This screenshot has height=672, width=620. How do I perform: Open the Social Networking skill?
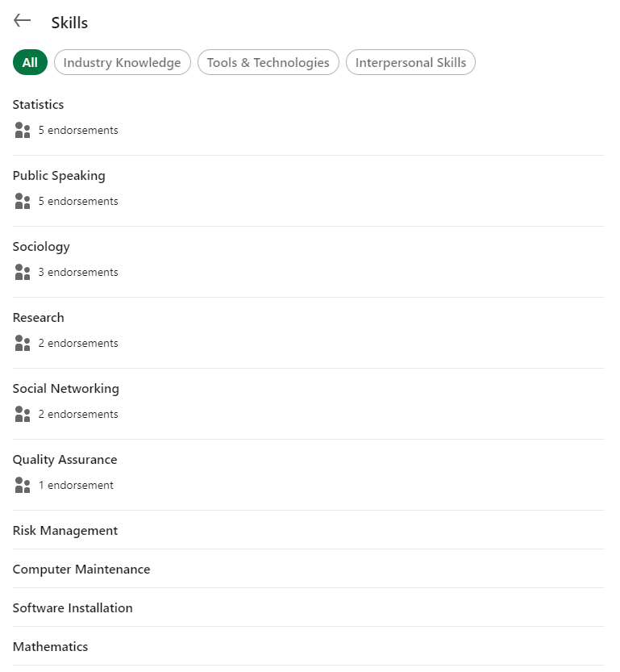(65, 389)
